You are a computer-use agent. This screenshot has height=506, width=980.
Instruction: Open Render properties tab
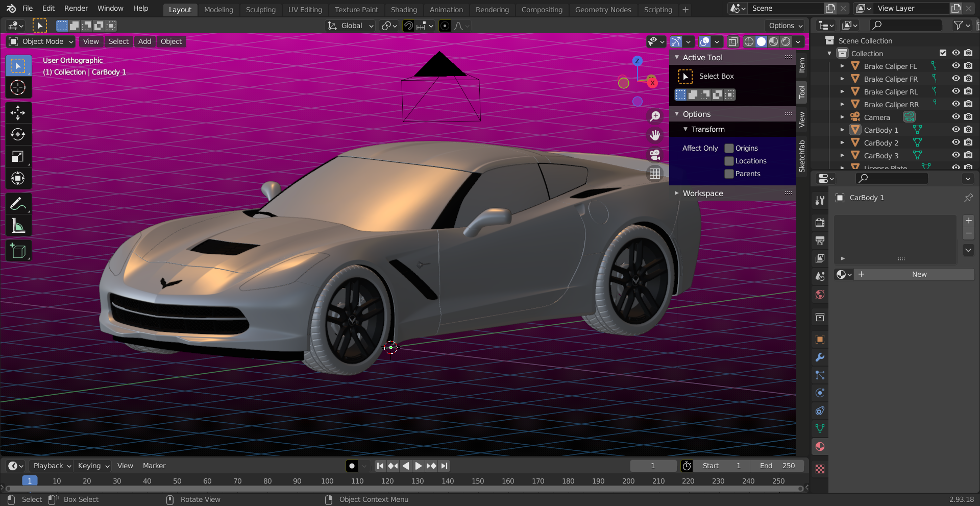(x=820, y=223)
